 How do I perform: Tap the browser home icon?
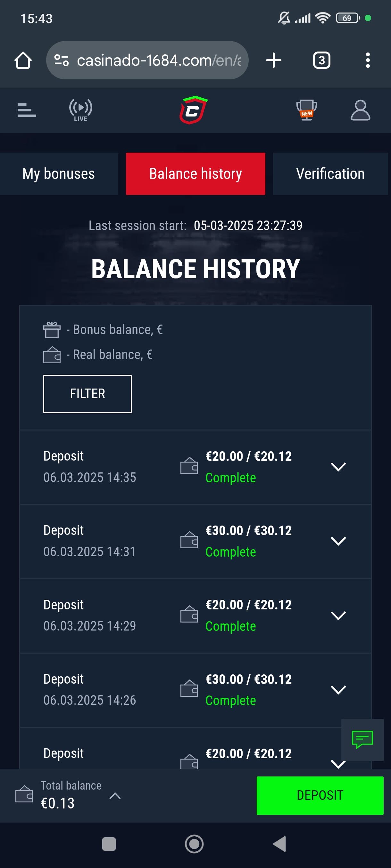click(x=23, y=60)
